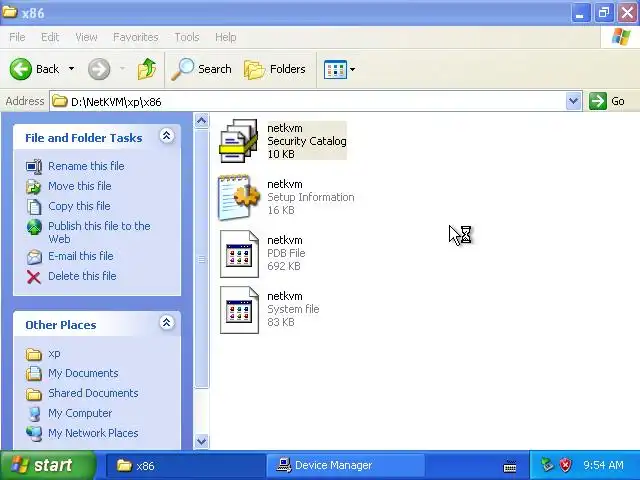Click the Publish to Web globe icon
The image size is (640, 480).
coord(34,227)
